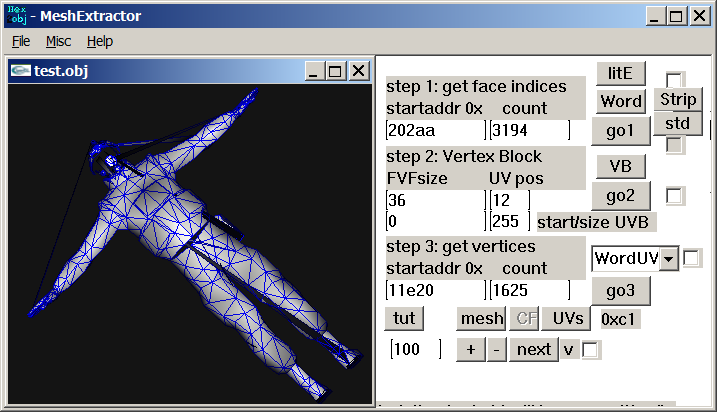Run step 1 with go1
Image resolution: width=717 pixels, height=412 pixels.
pyautogui.click(x=621, y=131)
